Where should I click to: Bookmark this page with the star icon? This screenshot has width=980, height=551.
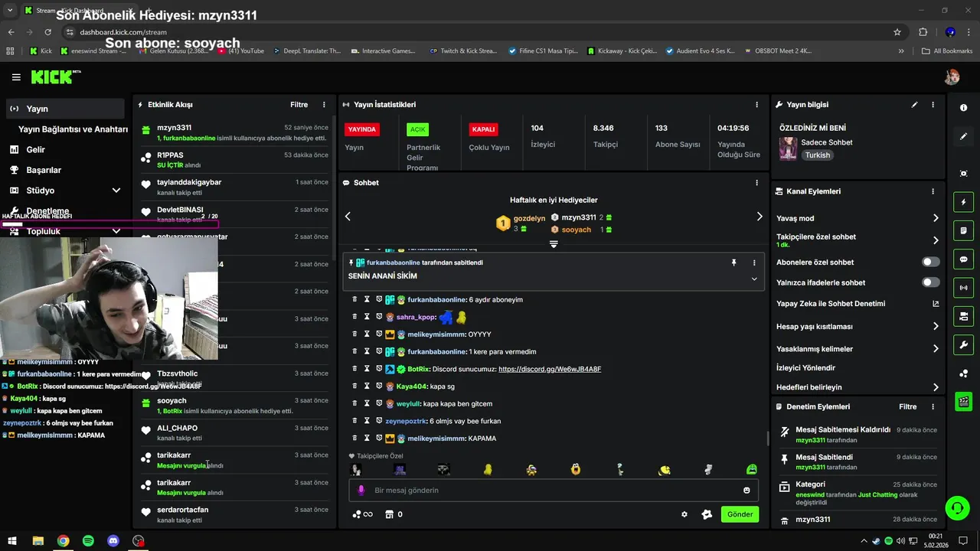pyautogui.click(x=897, y=32)
